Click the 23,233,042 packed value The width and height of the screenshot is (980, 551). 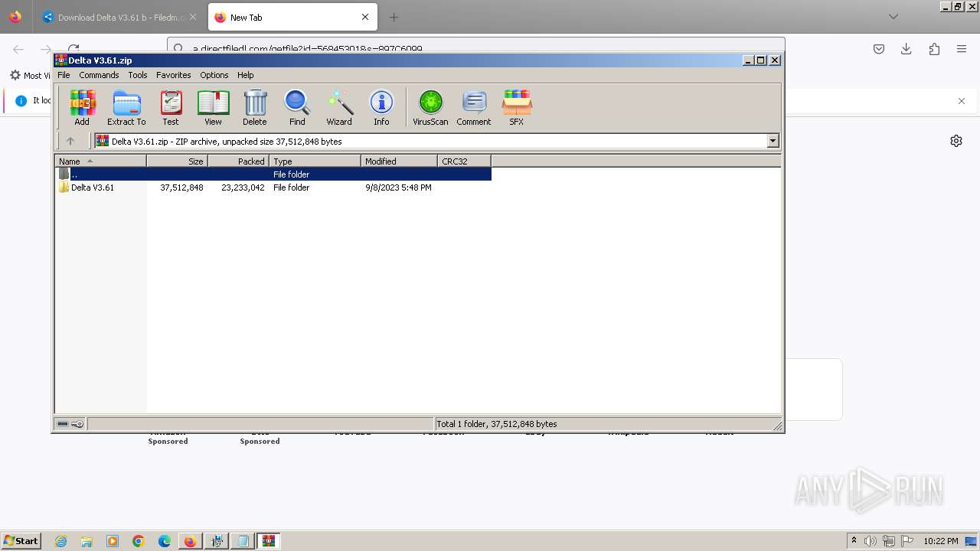(243, 187)
